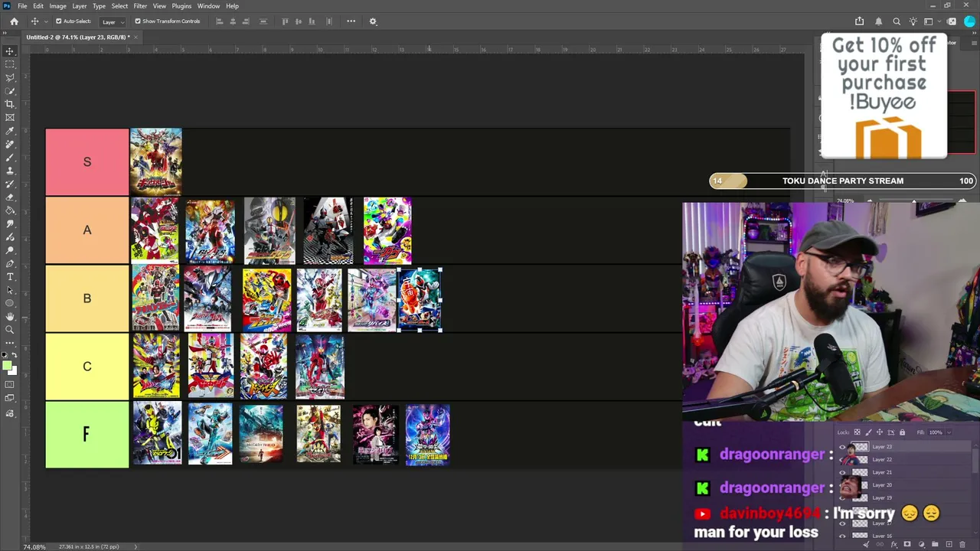Open the status bar info arrow

point(136,546)
